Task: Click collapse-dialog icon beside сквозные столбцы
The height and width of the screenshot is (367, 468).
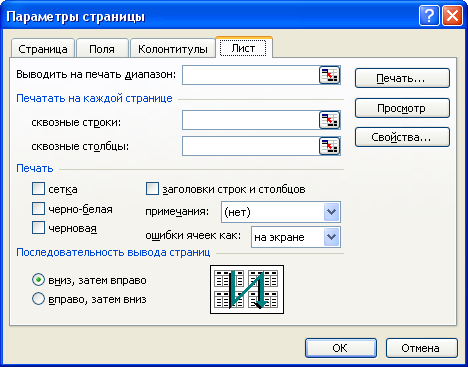Action: tap(329, 146)
